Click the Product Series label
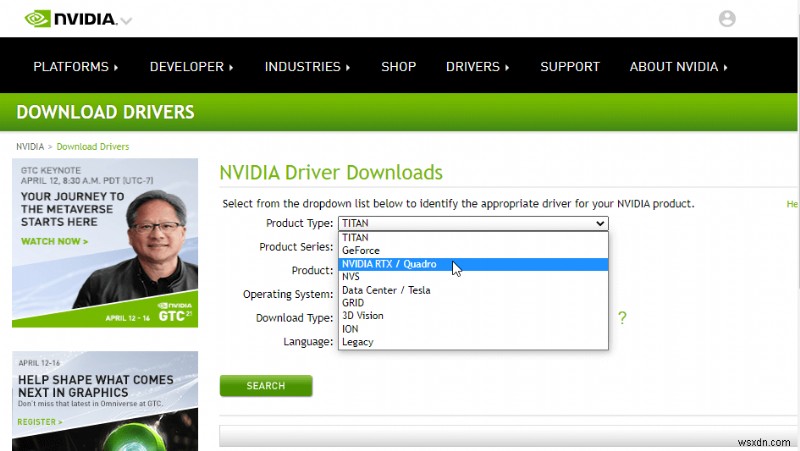The image size is (800, 451). 296,247
